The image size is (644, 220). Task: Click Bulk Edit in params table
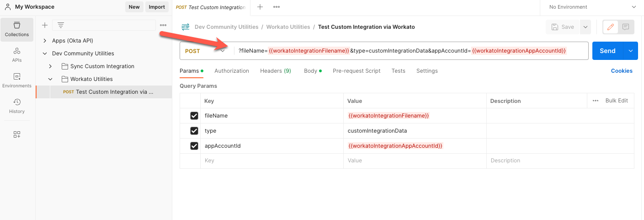coord(617,101)
